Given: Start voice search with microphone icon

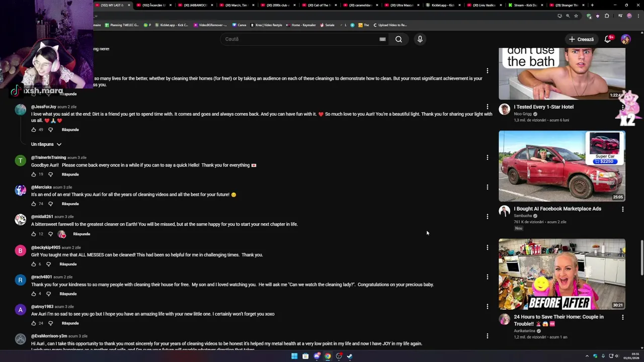Looking at the screenshot, I should click(x=420, y=39).
